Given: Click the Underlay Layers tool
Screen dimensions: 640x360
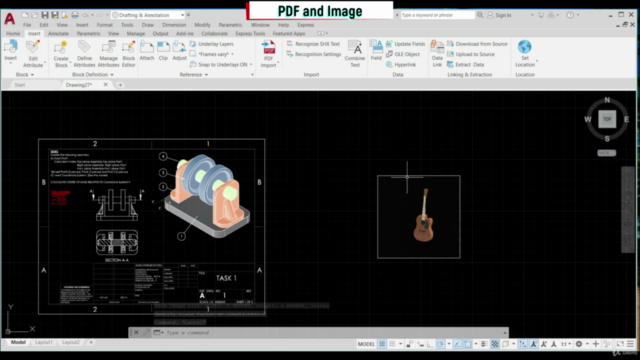Looking at the screenshot, I should 211,44.
